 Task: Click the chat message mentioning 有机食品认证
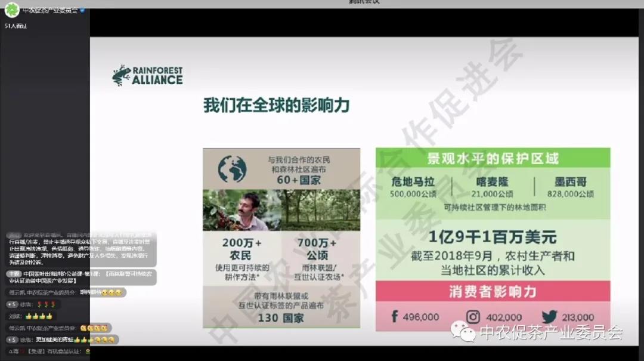pyautogui.click(x=48, y=351)
